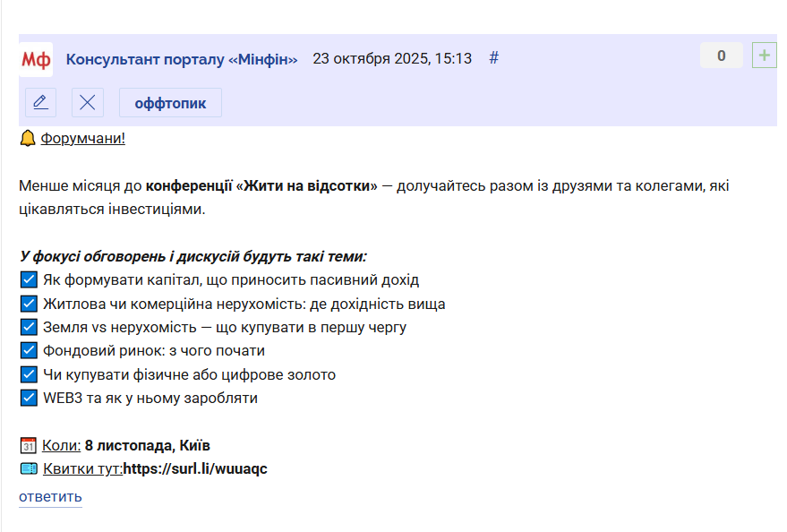Open the post permalink hash icon
The image size is (787, 532).
tap(493, 59)
